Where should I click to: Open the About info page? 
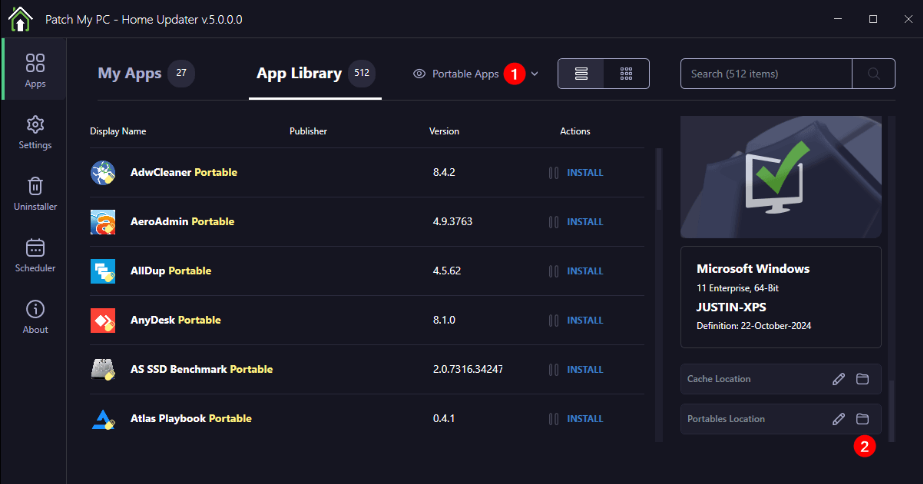pos(35,317)
